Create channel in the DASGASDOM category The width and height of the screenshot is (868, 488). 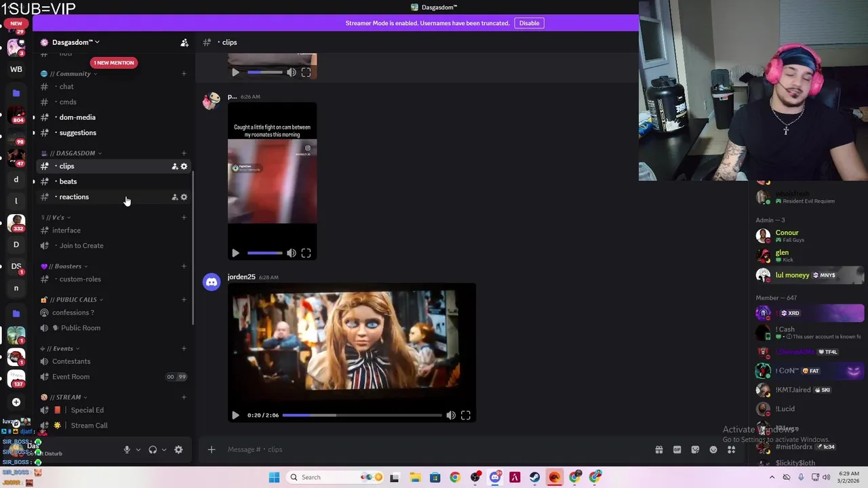coord(184,153)
